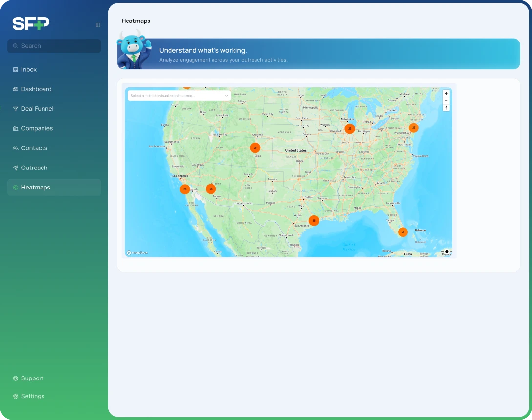Click the map attribution info icon
Screen dimensions: 532x420
(x=447, y=252)
